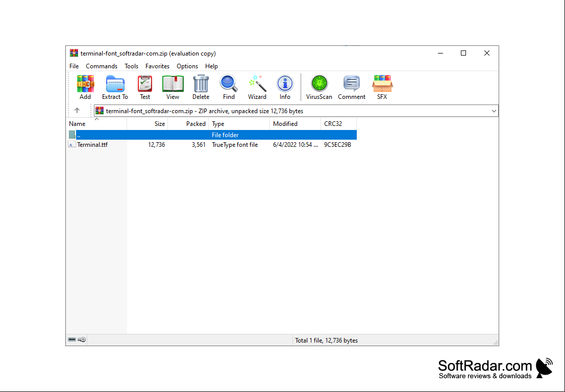Click the 6/4/2022 modified date cell
565x392 pixels.
click(296, 145)
